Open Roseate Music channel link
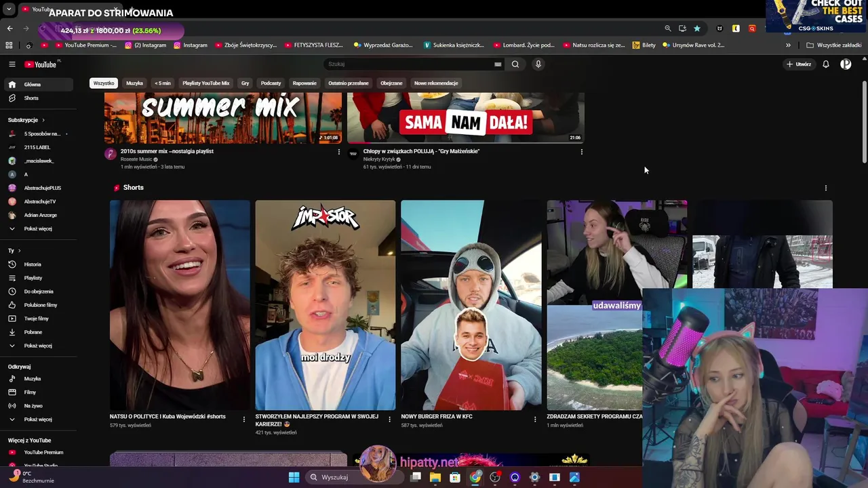This screenshot has width=868, height=488. [136, 159]
